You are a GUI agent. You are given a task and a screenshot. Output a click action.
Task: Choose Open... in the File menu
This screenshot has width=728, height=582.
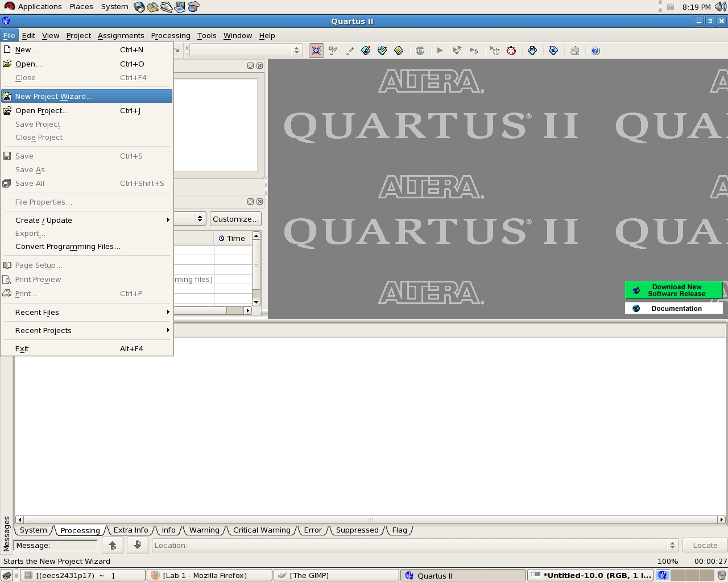tap(86, 64)
